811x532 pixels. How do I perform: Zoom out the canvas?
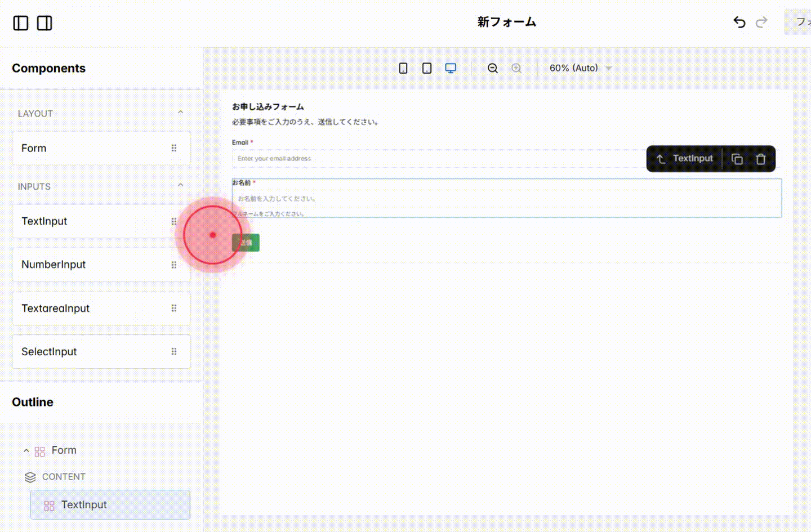tap(492, 68)
